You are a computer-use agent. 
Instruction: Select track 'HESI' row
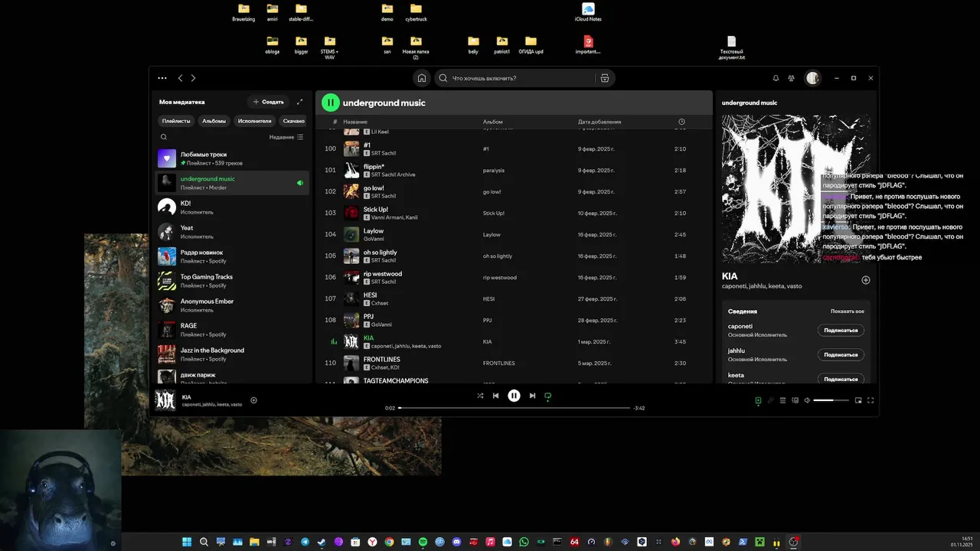click(x=514, y=298)
